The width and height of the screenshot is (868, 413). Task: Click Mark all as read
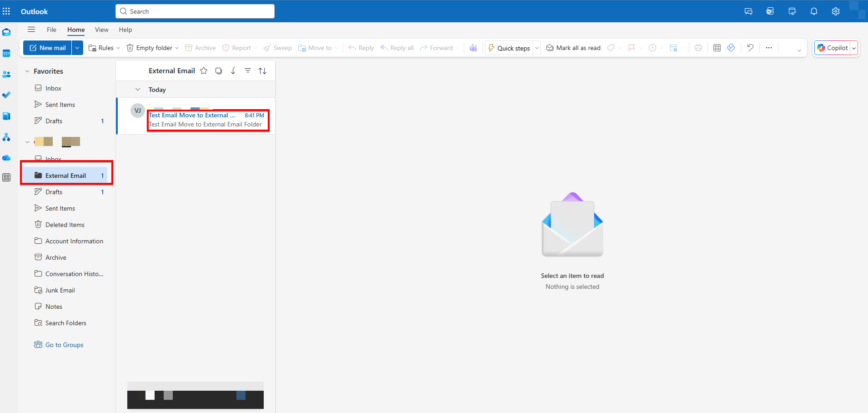(x=572, y=47)
